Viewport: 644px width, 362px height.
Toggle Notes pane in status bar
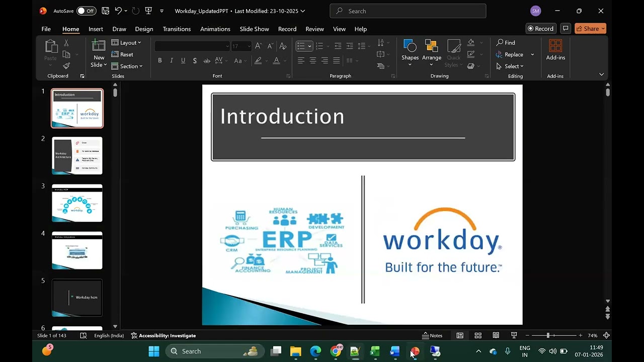[432, 335]
